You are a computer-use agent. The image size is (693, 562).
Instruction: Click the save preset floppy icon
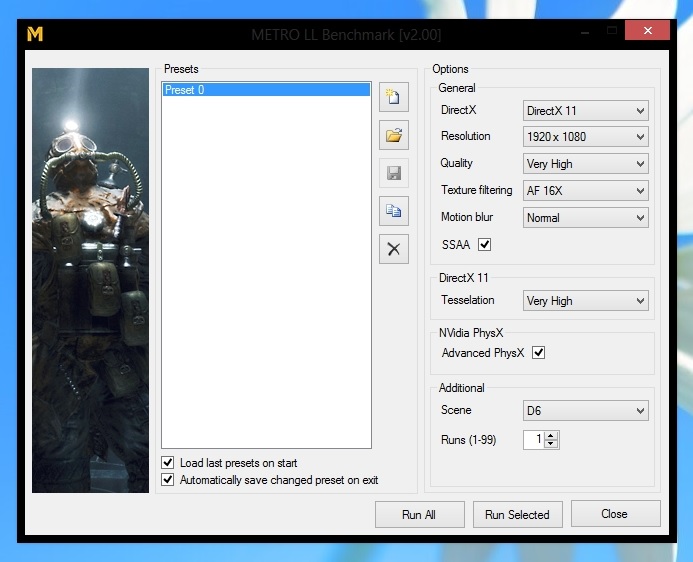click(x=394, y=173)
